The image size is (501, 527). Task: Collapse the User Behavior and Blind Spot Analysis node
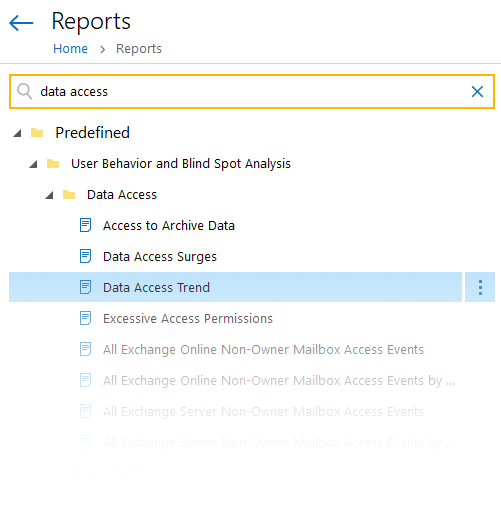point(33,164)
